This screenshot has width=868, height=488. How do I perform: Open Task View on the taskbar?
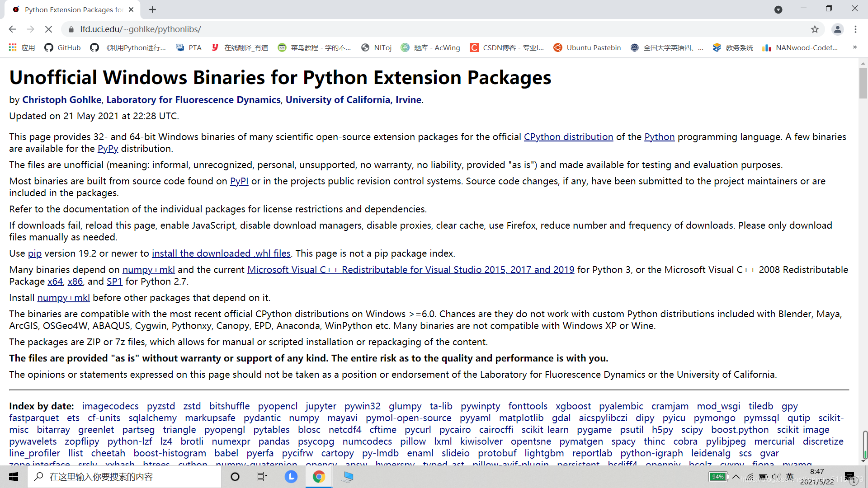(x=262, y=477)
